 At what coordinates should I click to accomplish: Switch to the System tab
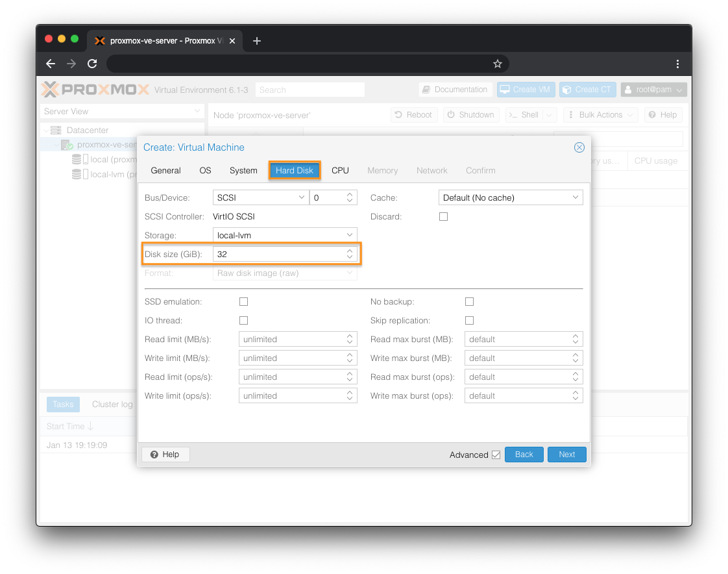243,171
